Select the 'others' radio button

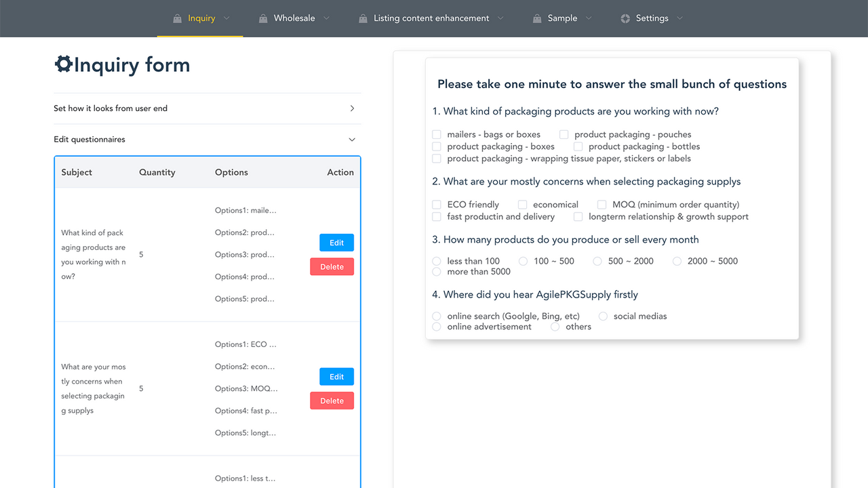(555, 327)
